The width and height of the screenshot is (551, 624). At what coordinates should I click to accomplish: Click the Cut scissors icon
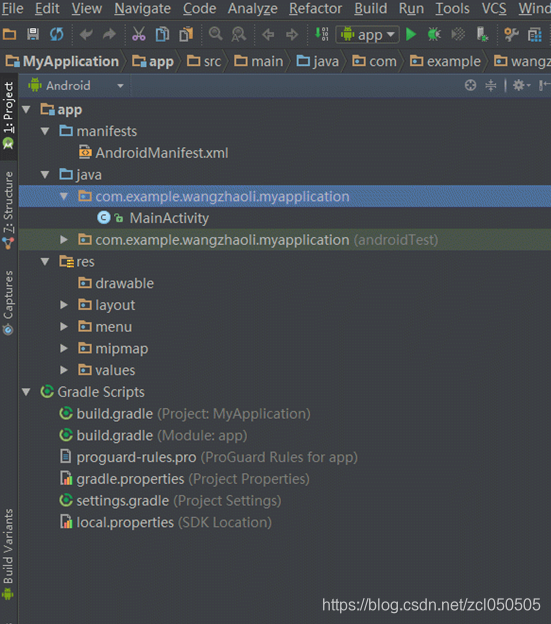tap(138, 35)
